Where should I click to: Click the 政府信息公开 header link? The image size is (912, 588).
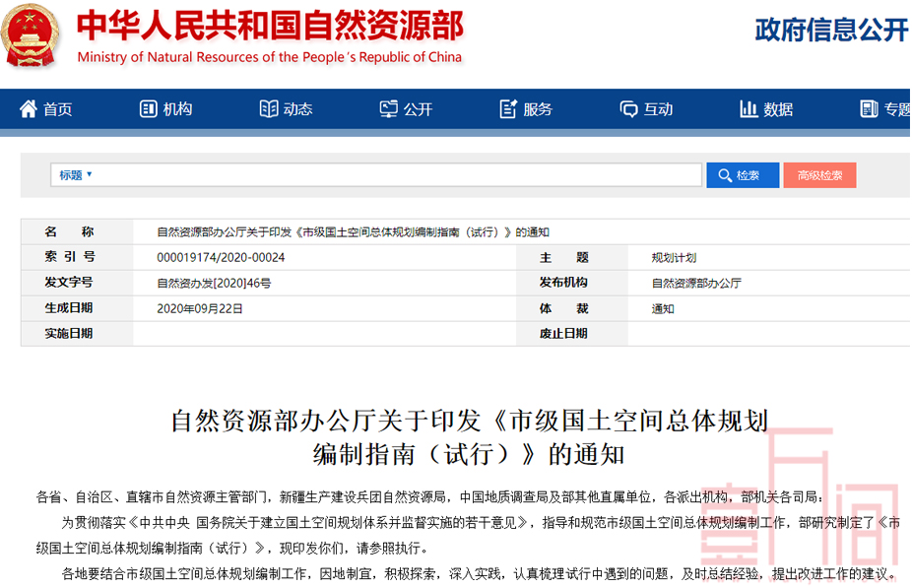(832, 30)
